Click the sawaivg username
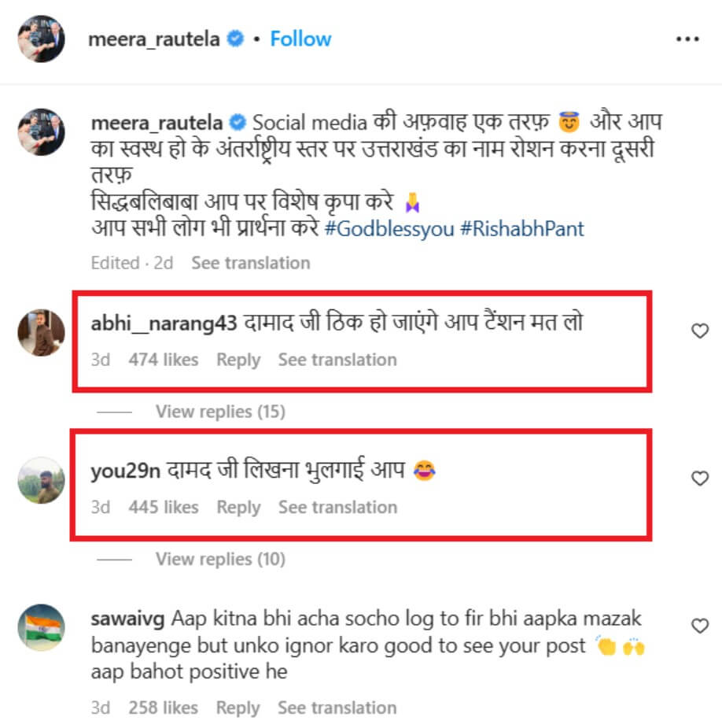The width and height of the screenshot is (722, 728). [128, 619]
